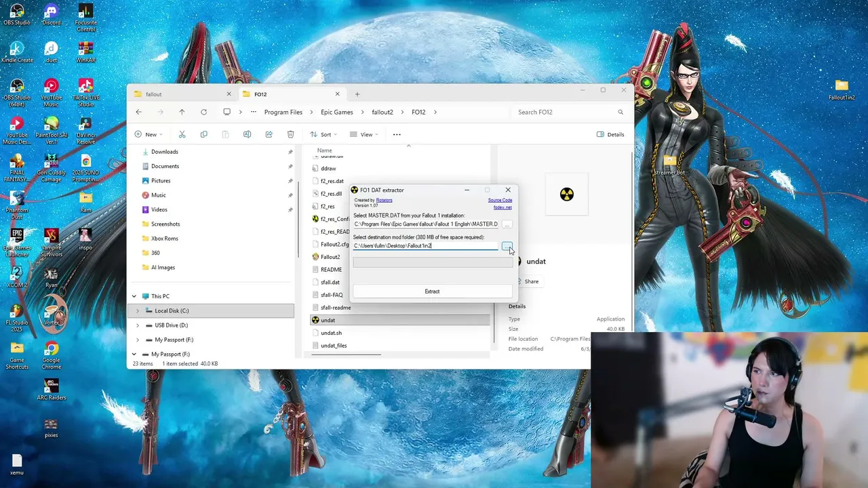Screen dimensions: 868x488
Task: Select the undat.sh file
Action: 331,333
